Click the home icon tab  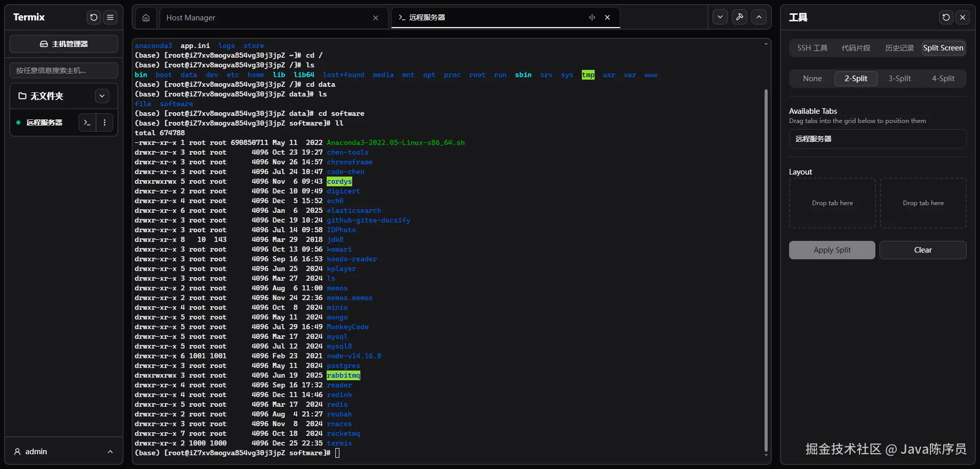[146, 18]
